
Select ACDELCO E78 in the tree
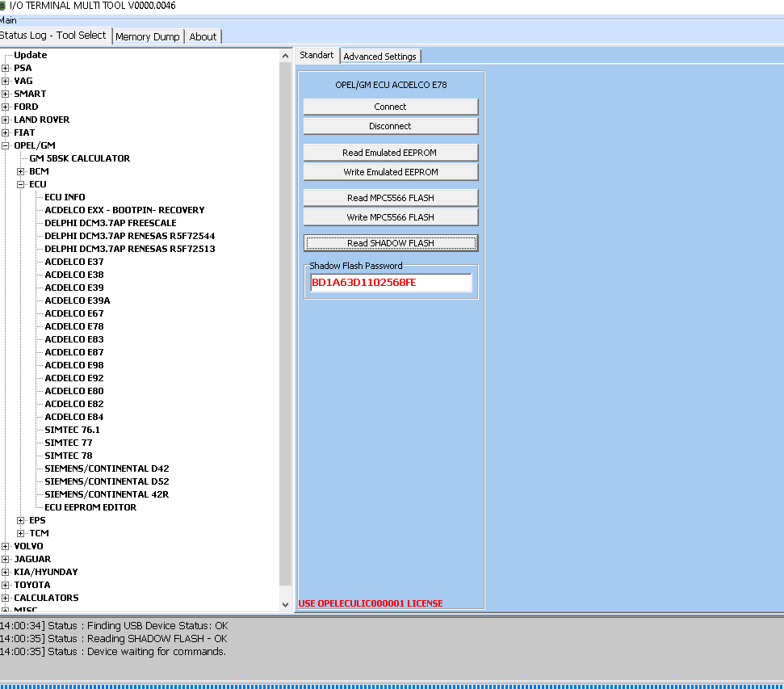(74, 326)
